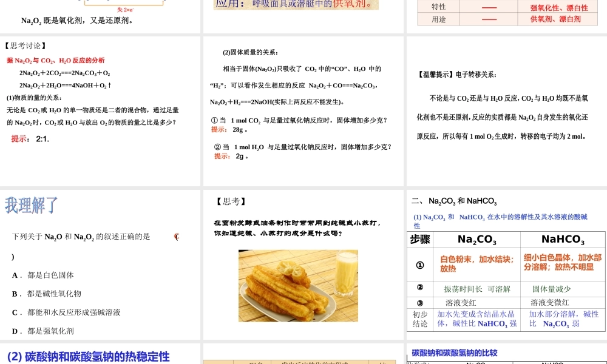Click the step ① row label
The width and height of the screenshot is (607, 364).
pyautogui.click(x=420, y=265)
